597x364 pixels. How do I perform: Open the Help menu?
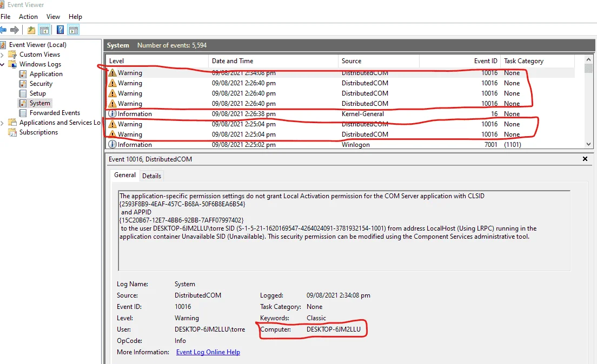[x=75, y=17]
